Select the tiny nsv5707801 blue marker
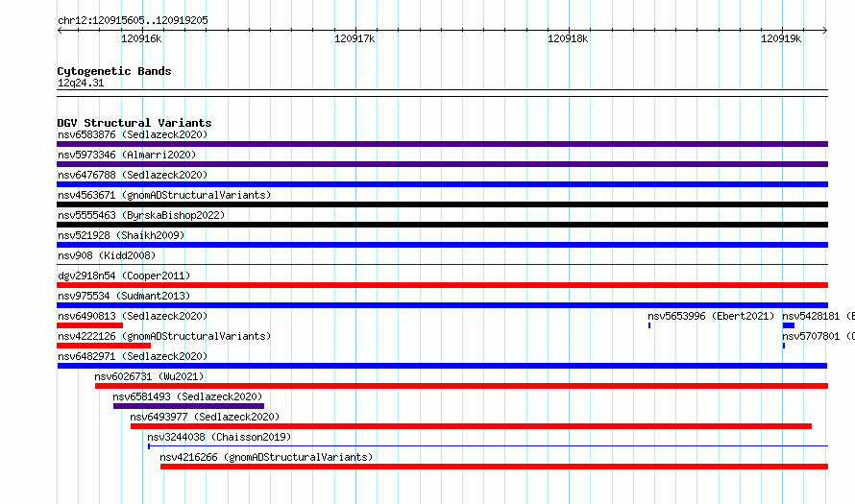 click(x=784, y=346)
